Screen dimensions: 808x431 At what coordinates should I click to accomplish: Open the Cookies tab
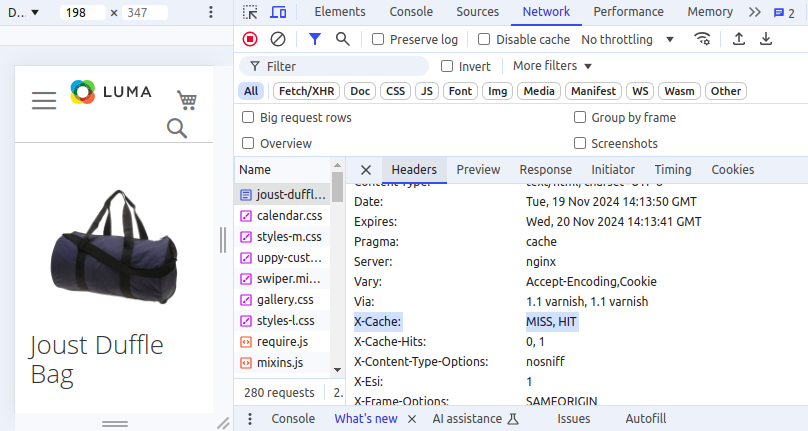click(x=733, y=170)
